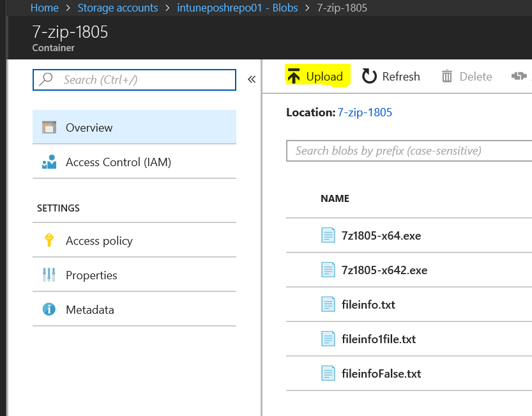Click the file icon for fileinfoFalse.txt
532x416 pixels.
(x=328, y=373)
